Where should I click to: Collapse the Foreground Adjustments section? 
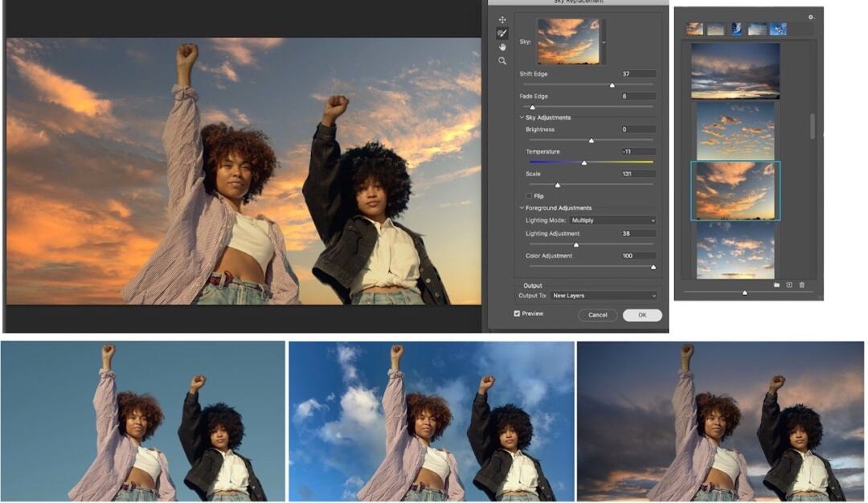click(522, 208)
